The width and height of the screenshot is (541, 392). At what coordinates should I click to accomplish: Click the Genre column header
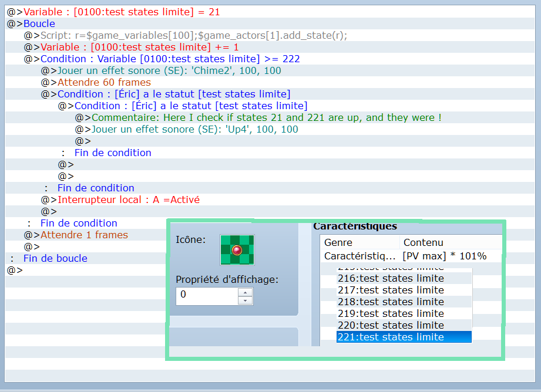[360, 242]
